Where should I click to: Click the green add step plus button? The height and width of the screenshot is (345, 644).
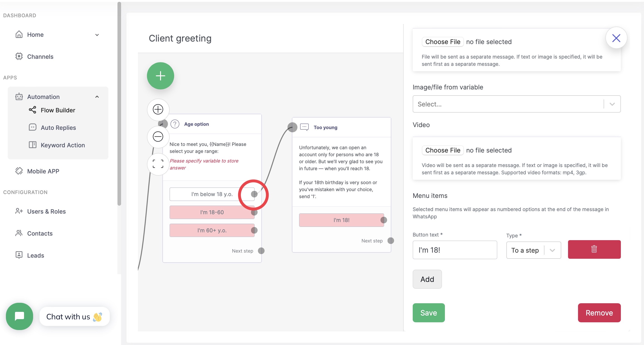(160, 76)
